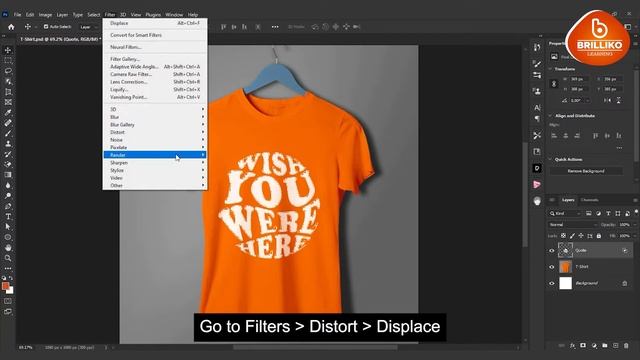The height and width of the screenshot is (360, 640).
Task: Toggle lock image pixels brush icon
Action: point(572,236)
